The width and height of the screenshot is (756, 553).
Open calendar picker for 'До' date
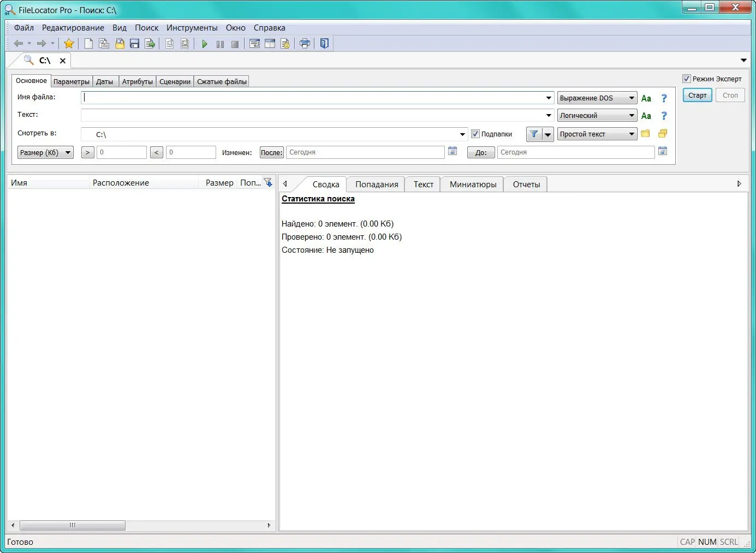tap(663, 151)
